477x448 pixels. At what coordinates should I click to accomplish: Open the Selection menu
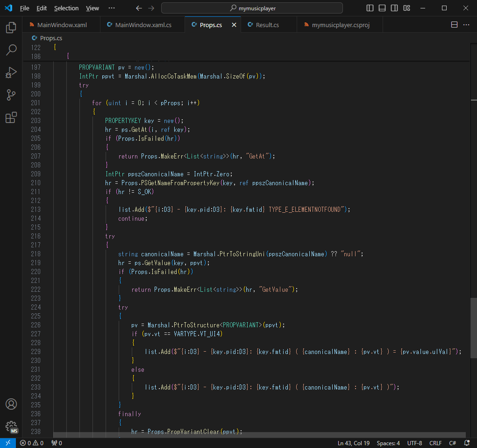pyautogui.click(x=66, y=8)
